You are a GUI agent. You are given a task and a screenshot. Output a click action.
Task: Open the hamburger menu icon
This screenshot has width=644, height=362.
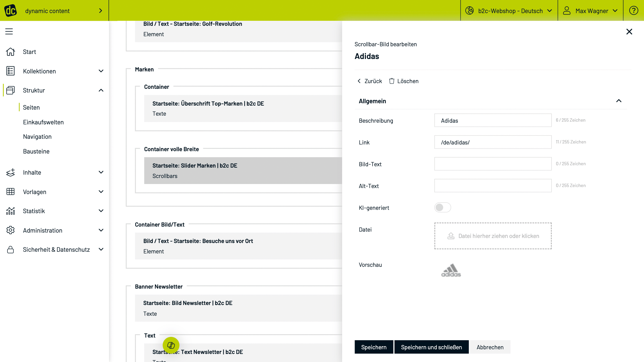9,32
